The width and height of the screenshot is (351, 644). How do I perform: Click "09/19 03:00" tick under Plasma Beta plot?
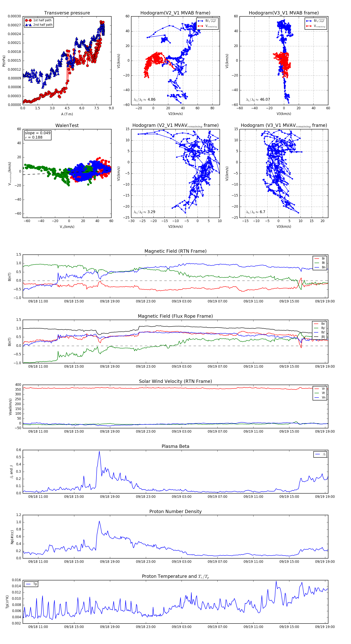click(181, 497)
